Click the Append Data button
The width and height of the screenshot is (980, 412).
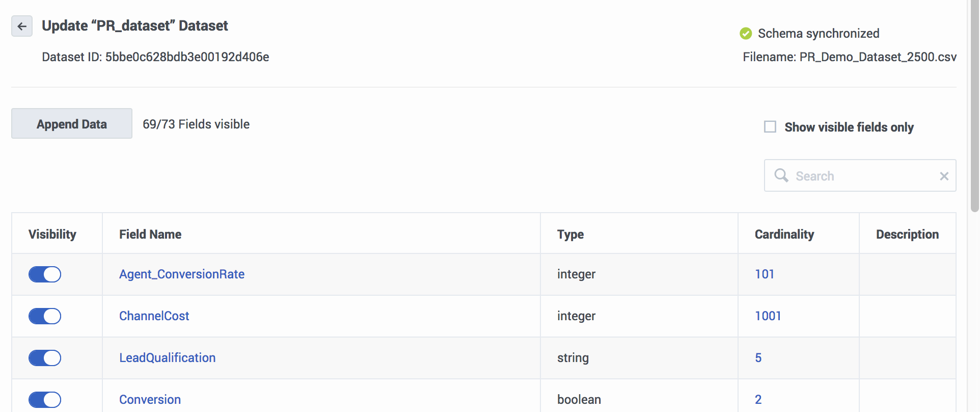[x=72, y=124]
